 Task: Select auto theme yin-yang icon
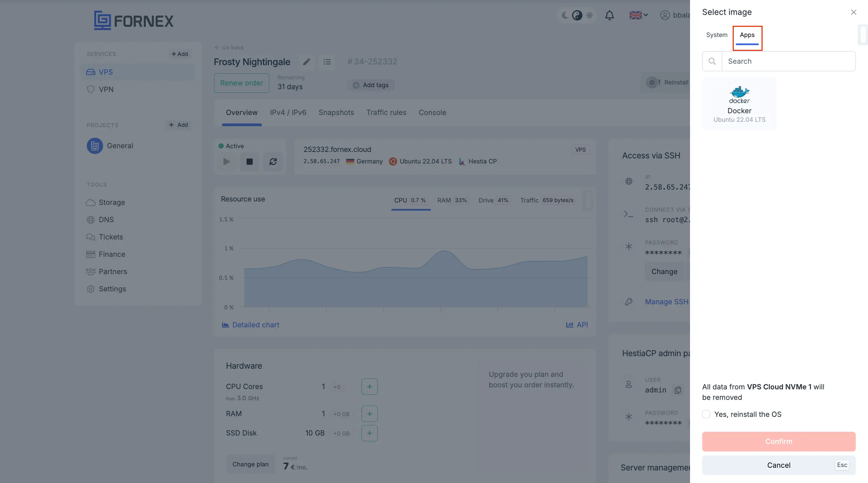coord(577,15)
